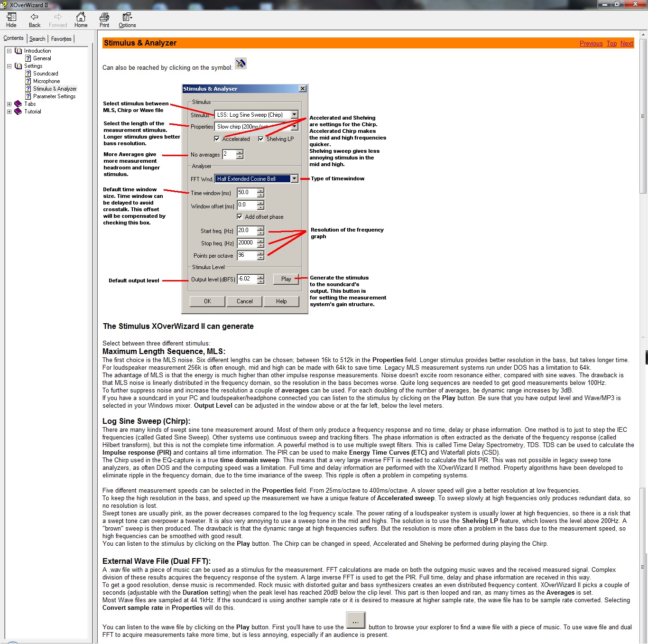This screenshot has height=644, width=648.
Task: Click the closed book icon next to Tutorial
Action: (x=18, y=112)
